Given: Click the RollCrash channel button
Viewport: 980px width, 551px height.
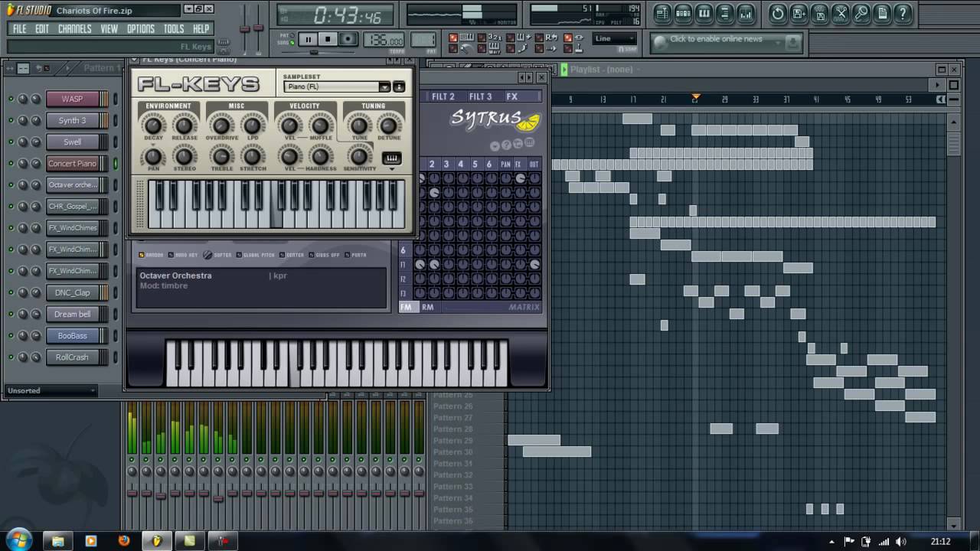Looking at the screenshot, I should (x=72, y=357).
